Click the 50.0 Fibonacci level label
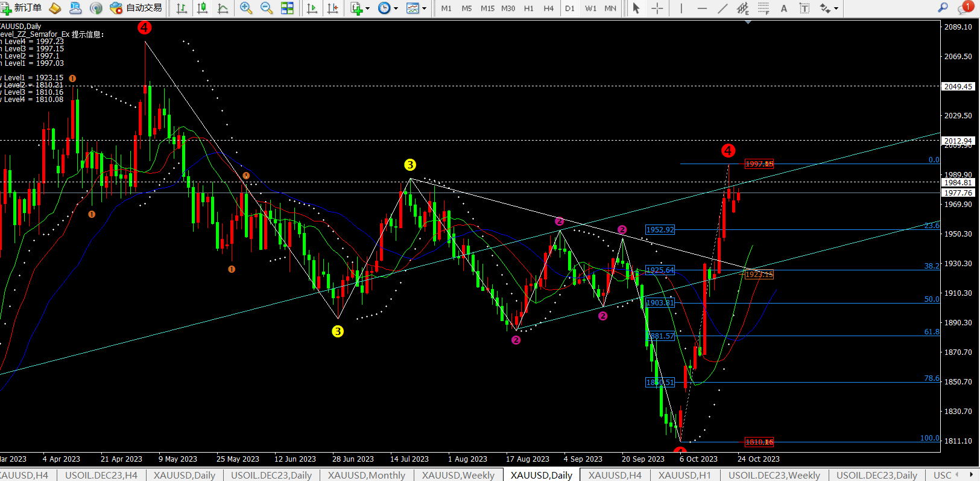The width and height of the screenshot is (980, 481). click(932, 299)
